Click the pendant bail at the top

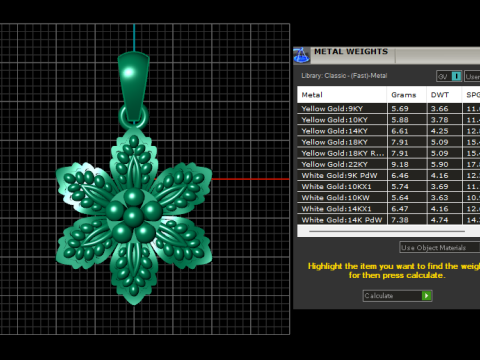click(x=134, y=87)
